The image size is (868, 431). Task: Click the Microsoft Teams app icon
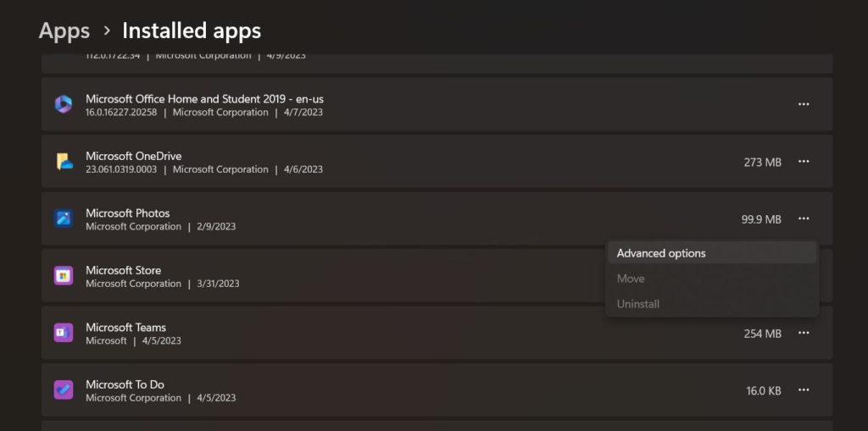point(64,333)
